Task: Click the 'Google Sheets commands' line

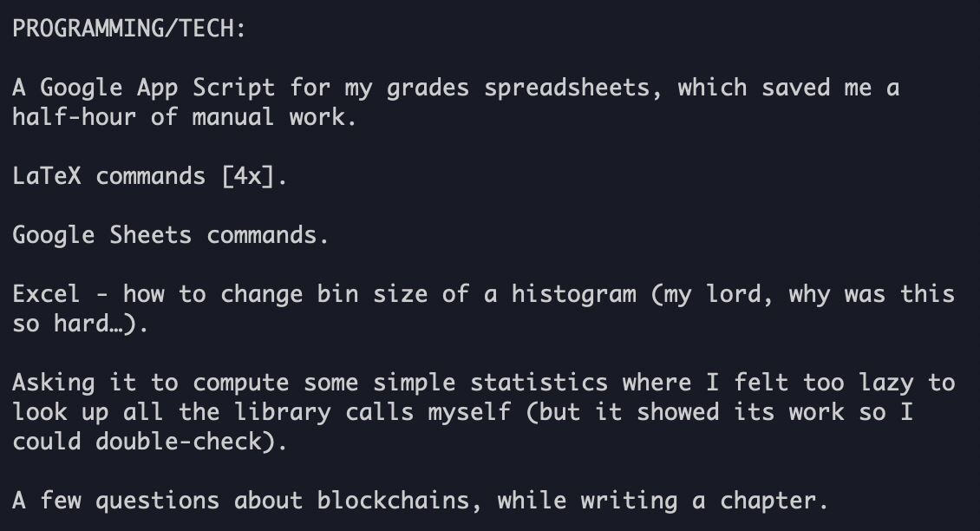Action: tap(171, 236)
